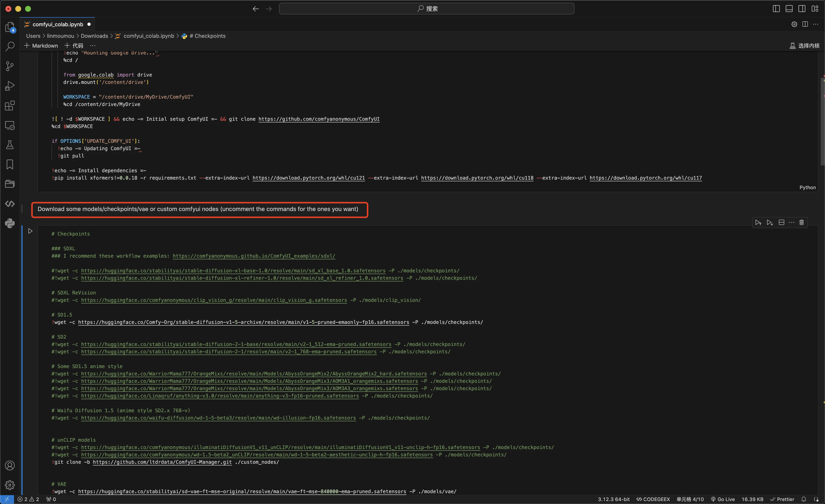
Task: Open pytorch whl/cu121 link
Action: tap(309, 178)
